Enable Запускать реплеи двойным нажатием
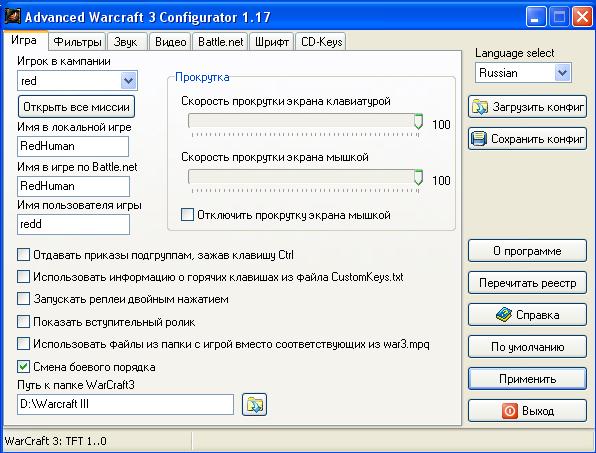This screenshot has height=453, width=596. (23, 299)
